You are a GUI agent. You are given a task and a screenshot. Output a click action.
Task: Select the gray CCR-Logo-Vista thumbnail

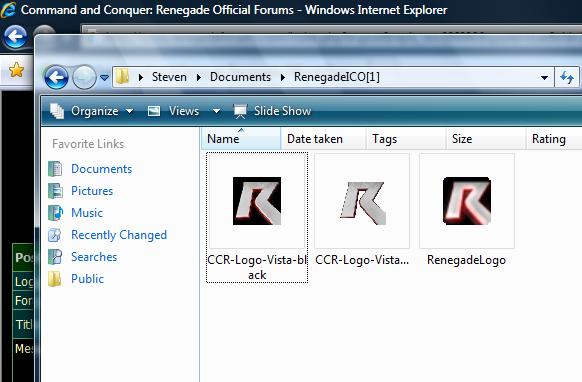(x=362, y=210)
